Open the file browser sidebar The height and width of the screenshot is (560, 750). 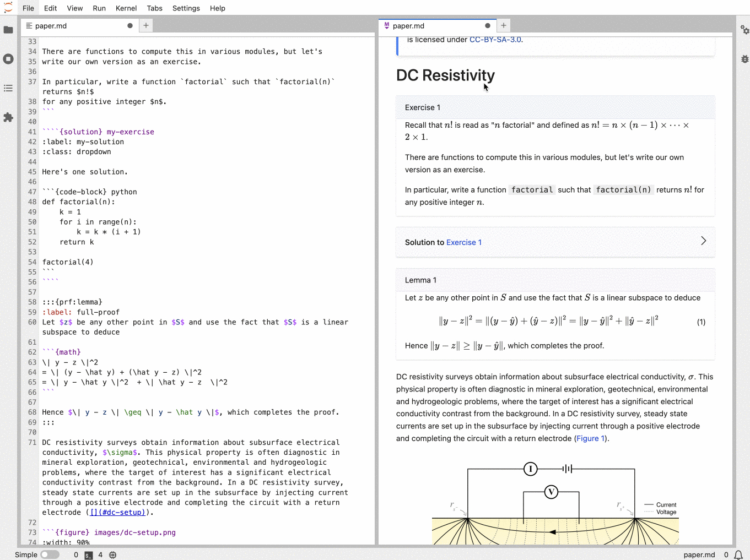[8, 30]
